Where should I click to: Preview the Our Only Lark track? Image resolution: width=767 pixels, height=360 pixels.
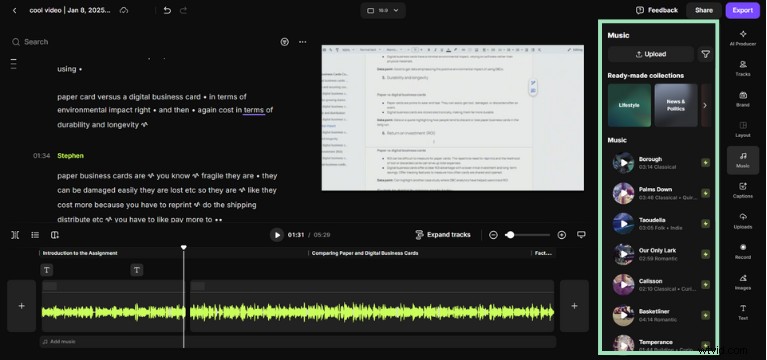coord(624,254)
